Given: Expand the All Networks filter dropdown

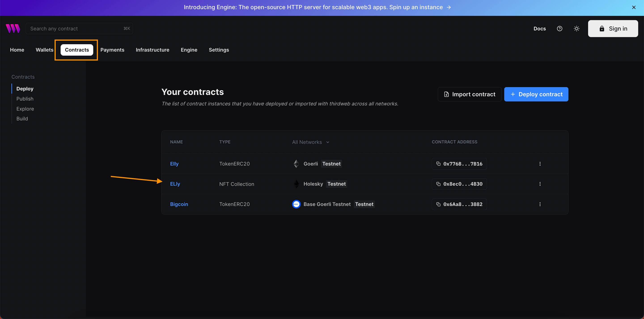Looking at the screenshot, I should click(x=311, y=142).
